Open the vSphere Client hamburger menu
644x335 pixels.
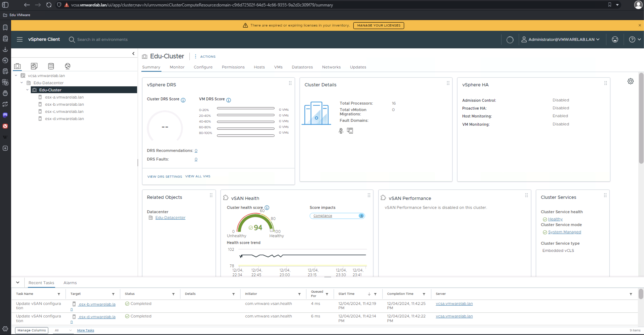[20, 39]
